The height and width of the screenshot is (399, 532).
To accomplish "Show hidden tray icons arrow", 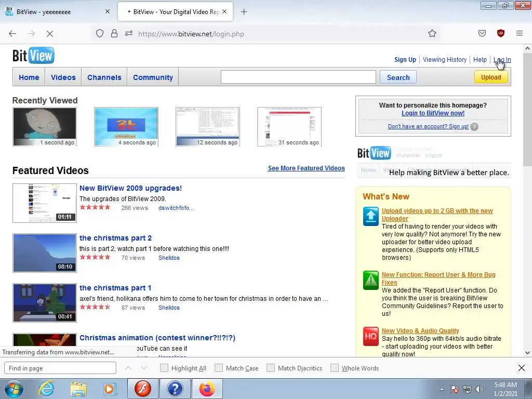I will [x=442, y=389].
